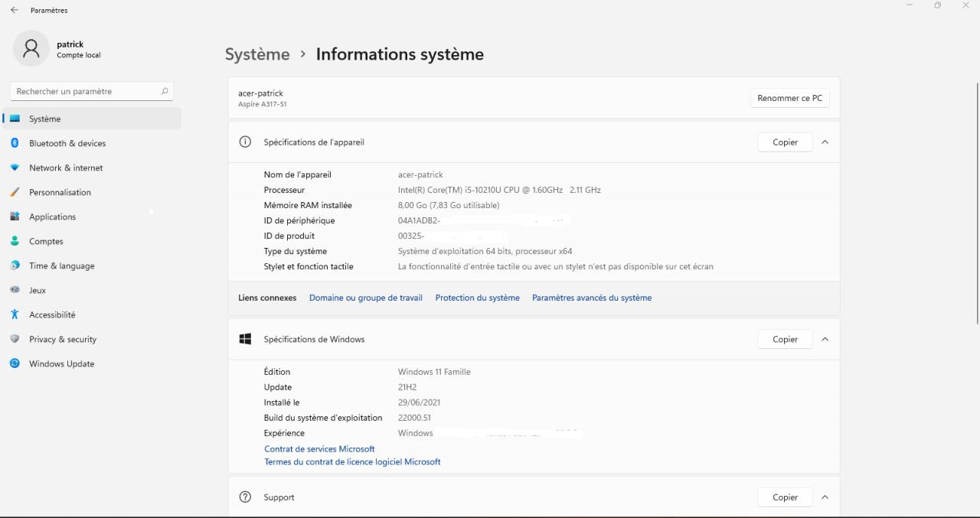Collapse Spécifications de l'appareil section
This screenshot has width=980, height=518.
coord(825,142)
